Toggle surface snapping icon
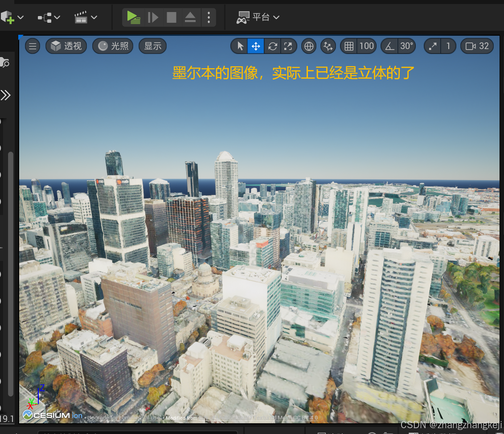Image resolution: width=504 pixels, height=434 pixels. pos(328,46)
